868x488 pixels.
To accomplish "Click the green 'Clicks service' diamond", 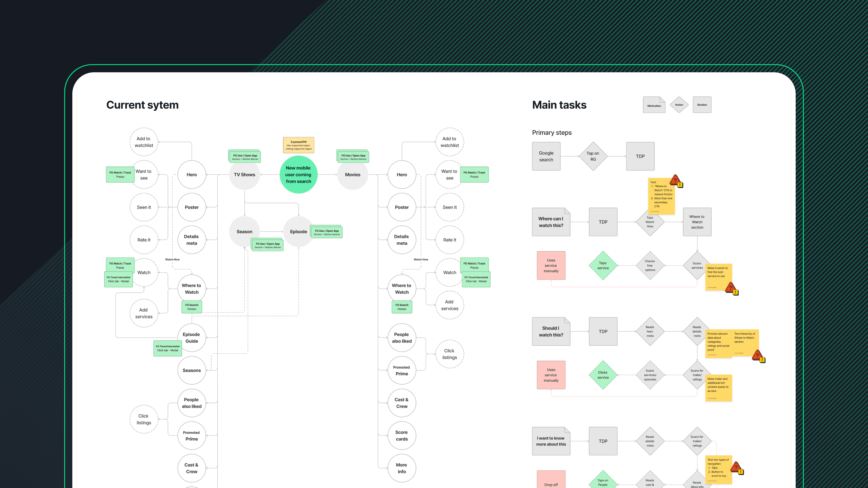I will pos(603,375).
